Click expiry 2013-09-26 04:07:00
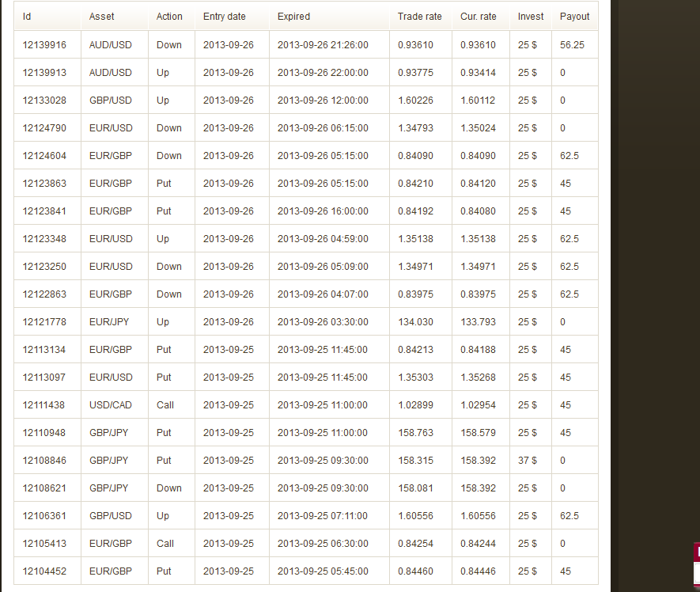 point(323,294)
